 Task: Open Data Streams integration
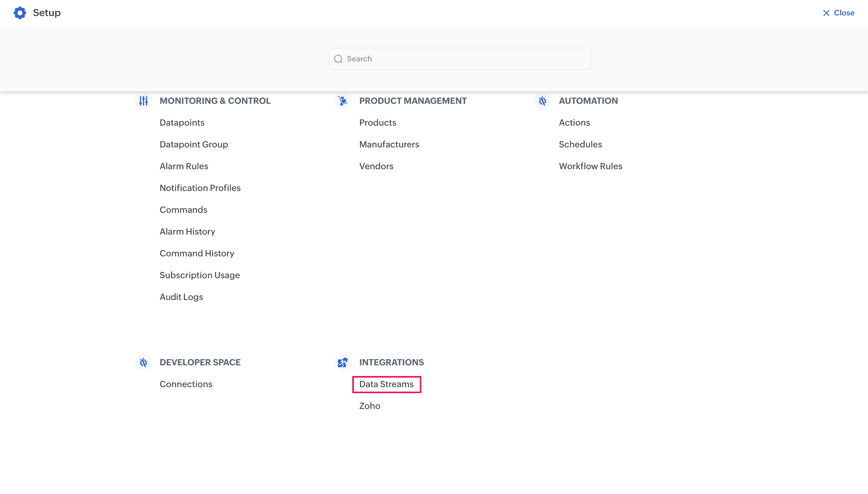(x=386, y=384)
